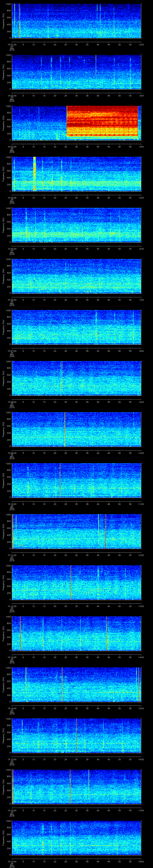Open the 15:15:00 spectrogram panel
Screen dimensions: 153x868
(76, 736)
